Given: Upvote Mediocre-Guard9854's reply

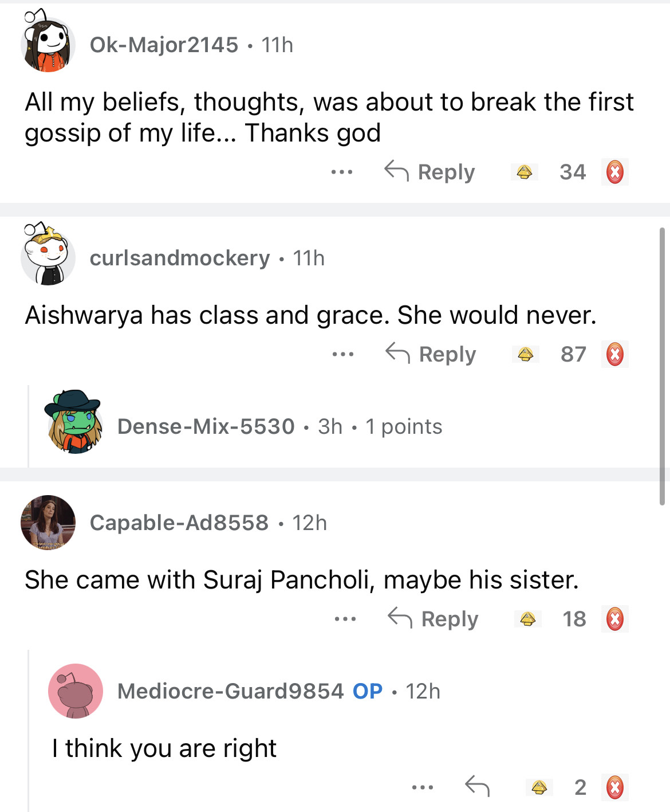Looking at the screenshot, I should tap(539, 787).
